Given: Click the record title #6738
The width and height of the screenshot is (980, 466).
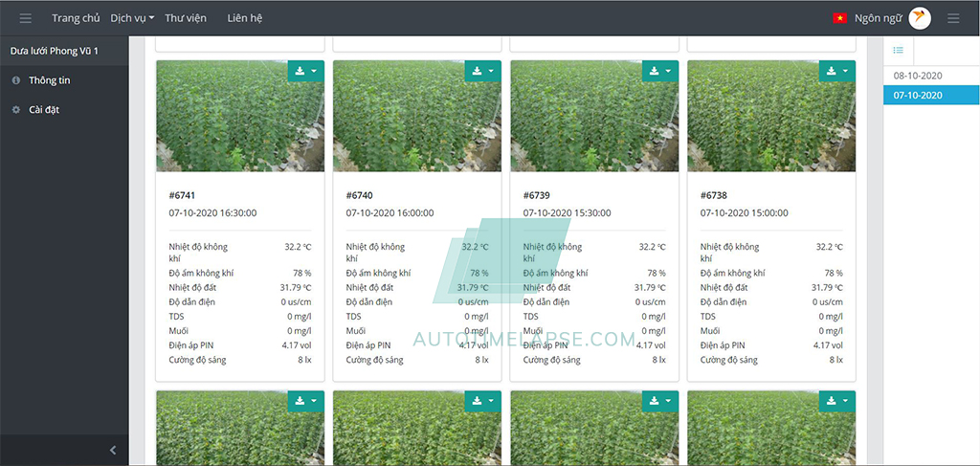Looking at the screenshot, I should (x=714, y=195).
